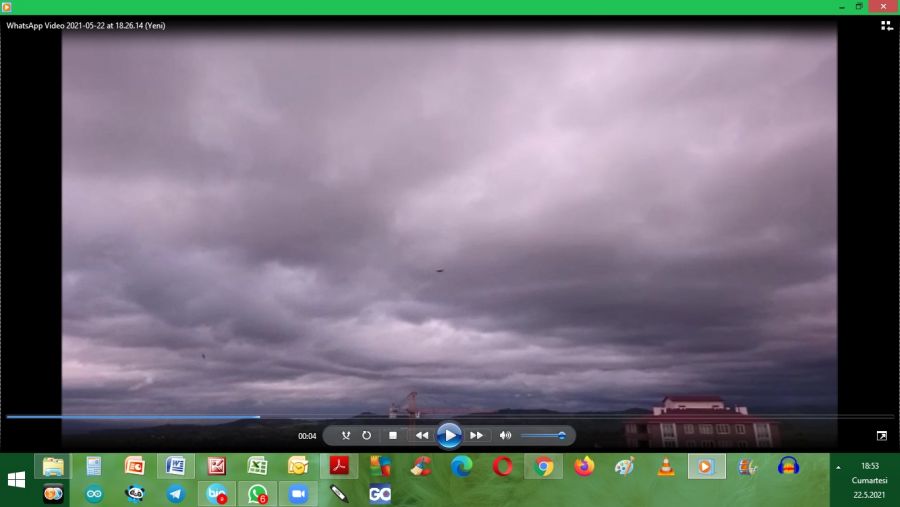Launch VLC media player from taskbar
This screenshot has height=507, width=900.
click(x=665, y=467)
